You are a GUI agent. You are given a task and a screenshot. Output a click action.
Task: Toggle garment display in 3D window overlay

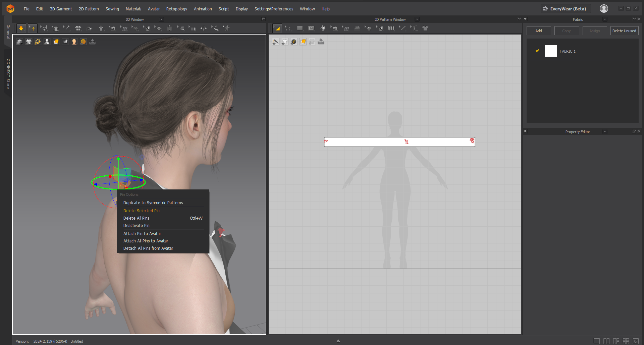(x=29, y=42)
